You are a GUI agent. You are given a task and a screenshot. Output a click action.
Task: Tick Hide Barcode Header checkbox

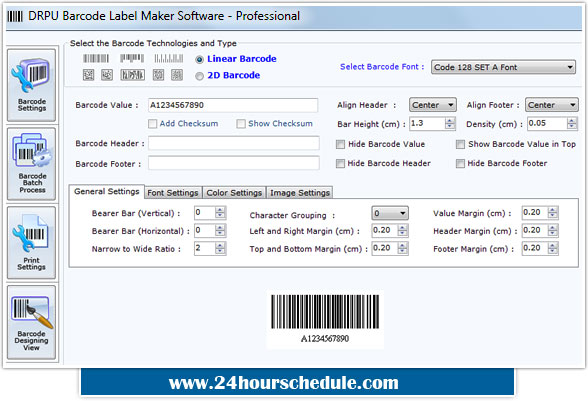click(340, 164)
